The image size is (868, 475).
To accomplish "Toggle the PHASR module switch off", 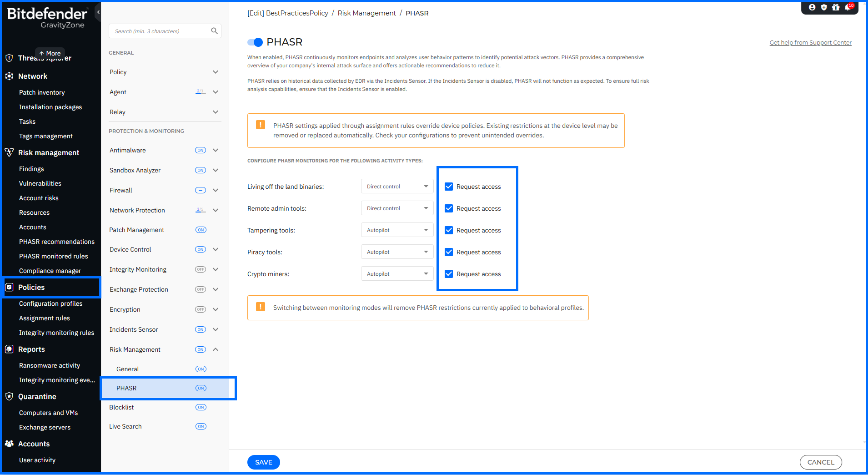I will coord(255,42).
